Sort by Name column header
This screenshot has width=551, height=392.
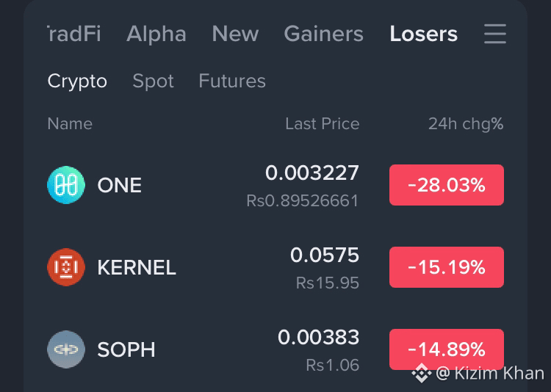point(70,123)
